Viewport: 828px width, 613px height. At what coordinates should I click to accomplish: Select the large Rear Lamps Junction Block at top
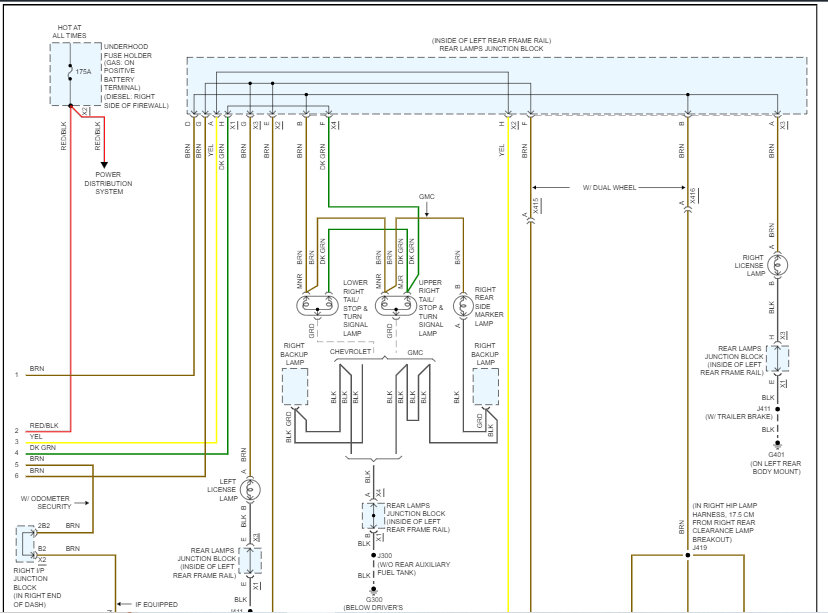point(496,86)
